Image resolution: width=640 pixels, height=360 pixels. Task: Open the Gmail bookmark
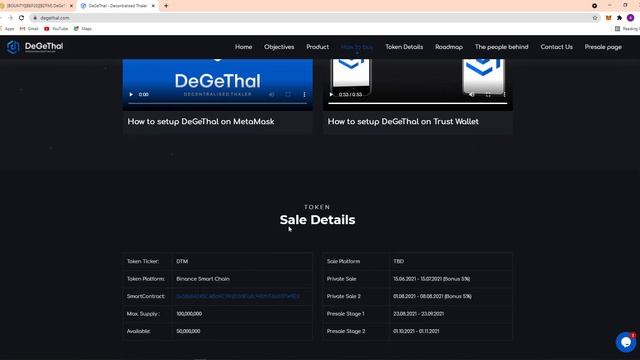29,29
